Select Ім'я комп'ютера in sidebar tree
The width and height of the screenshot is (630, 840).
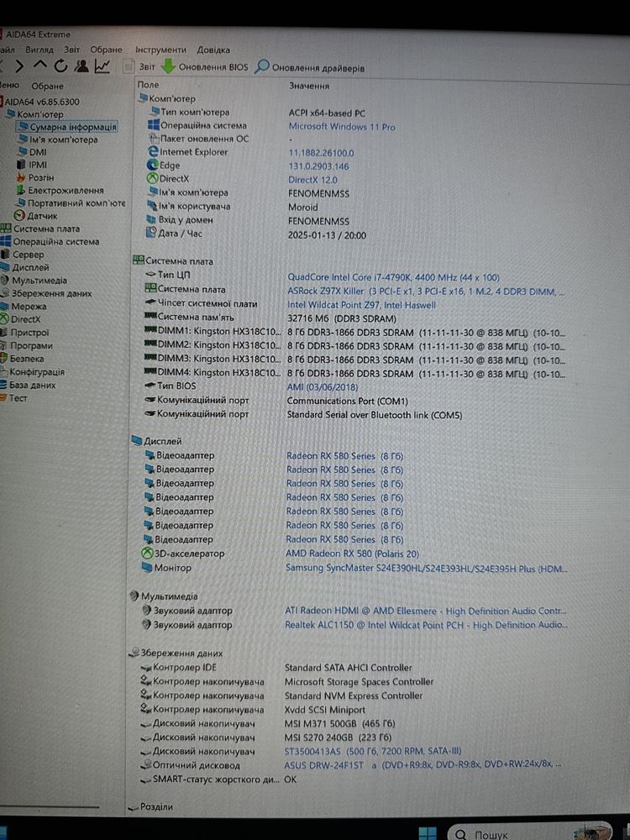pos(58,139)
